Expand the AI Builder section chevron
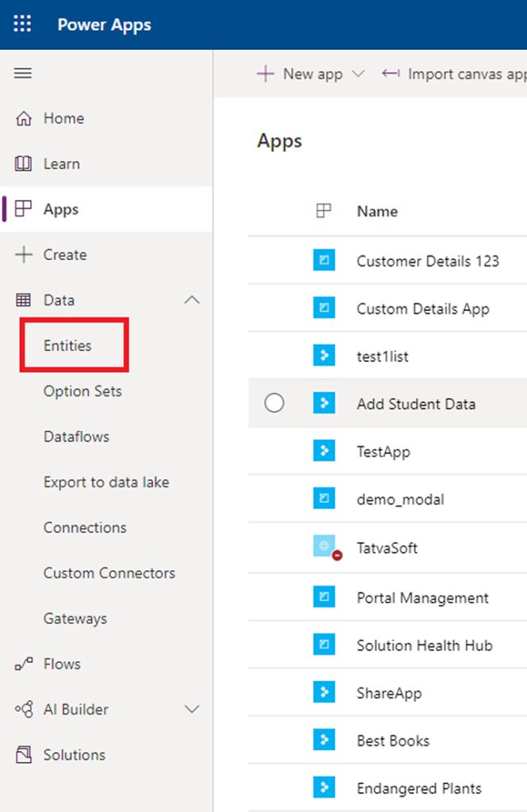 pos(192,709)
